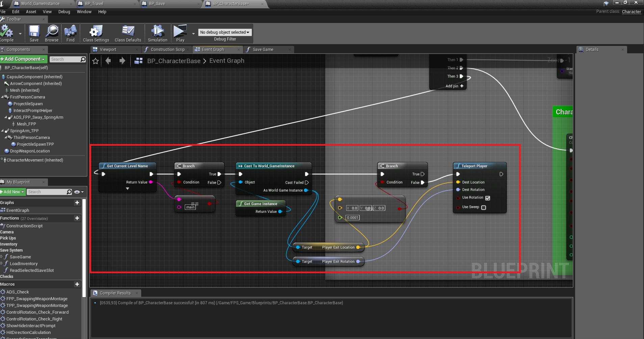Click the favorite star icon in graph header
Image resolution: width=644 pixels, height=339 pixels.
pyautogui.click(x=96, y=61)
